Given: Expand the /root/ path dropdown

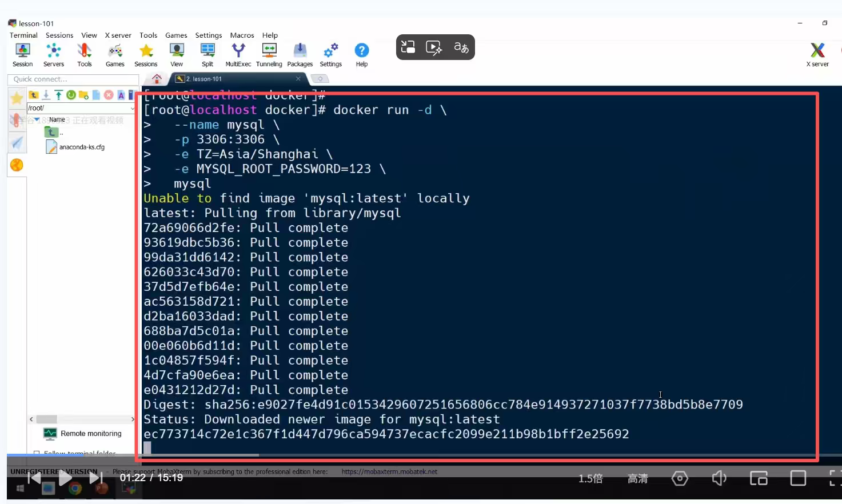Looking at the screenshot, I should 132,108.
